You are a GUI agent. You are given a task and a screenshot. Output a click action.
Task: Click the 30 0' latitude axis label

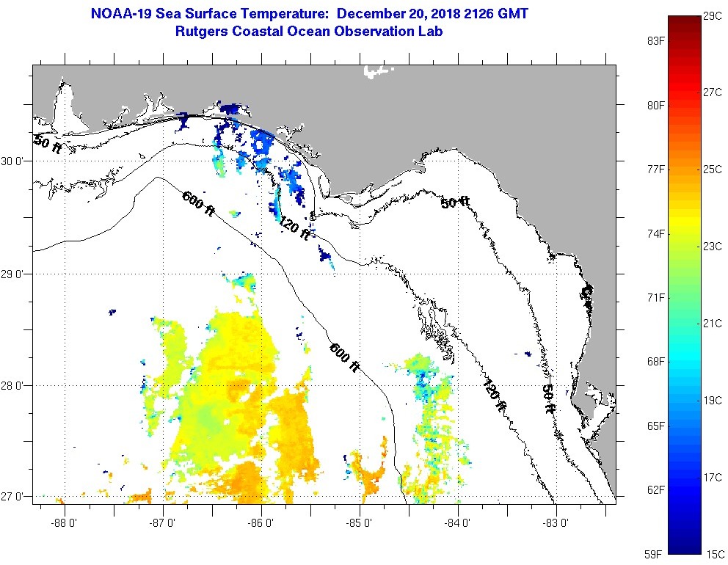(13, 161)
